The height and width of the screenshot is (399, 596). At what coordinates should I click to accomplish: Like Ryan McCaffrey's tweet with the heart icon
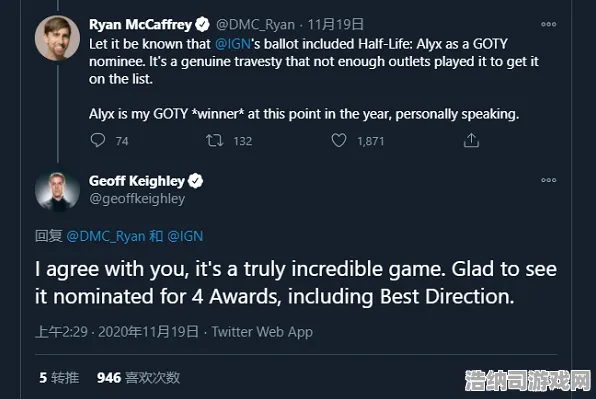(339, 140)
